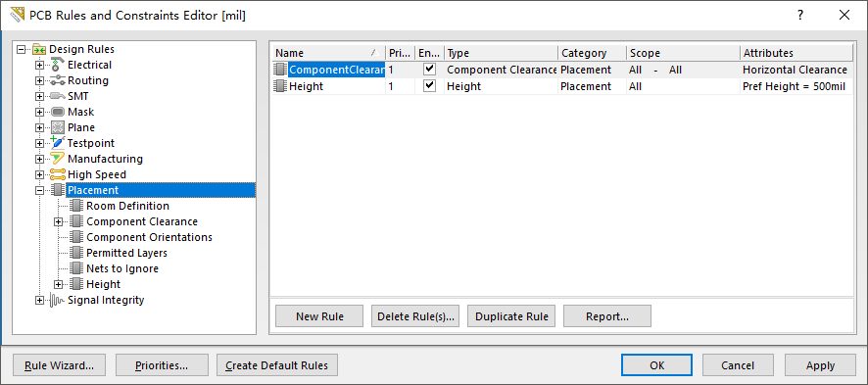
Task: Disable the ComponentClearance rule checkbox
Action: (429, 70)
